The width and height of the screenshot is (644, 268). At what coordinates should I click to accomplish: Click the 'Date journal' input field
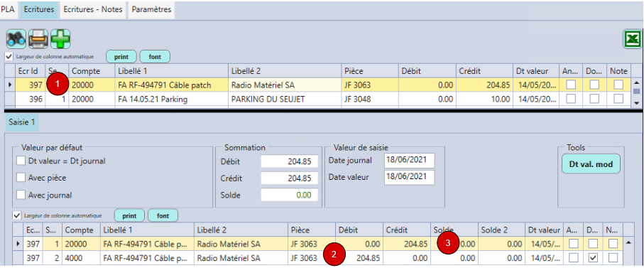(x=410, y=161)
